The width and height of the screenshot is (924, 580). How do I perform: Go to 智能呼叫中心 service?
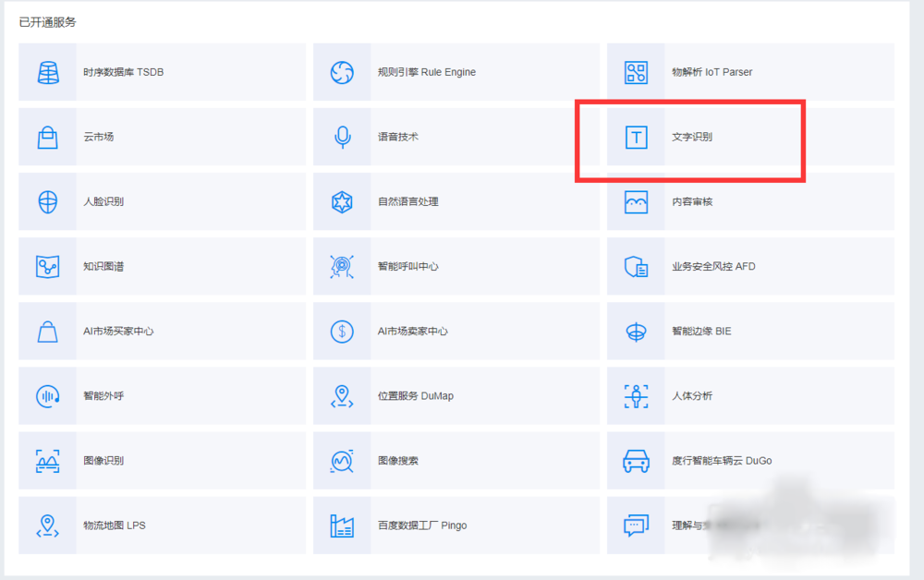point(407,266)
